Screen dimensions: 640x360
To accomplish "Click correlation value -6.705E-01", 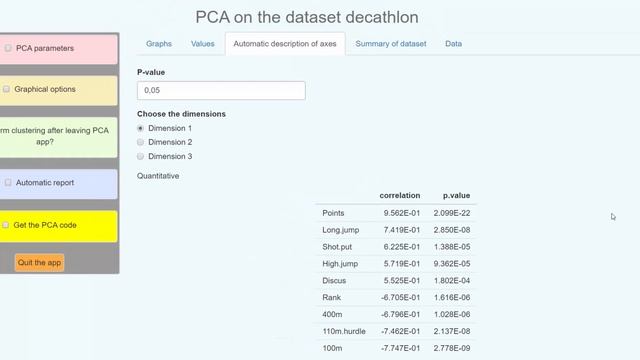I will (x=400, y=298).
